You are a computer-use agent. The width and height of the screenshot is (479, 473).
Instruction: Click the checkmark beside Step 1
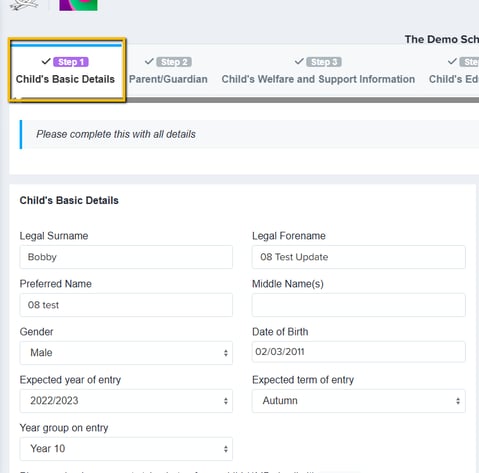(x=46, y=61)
